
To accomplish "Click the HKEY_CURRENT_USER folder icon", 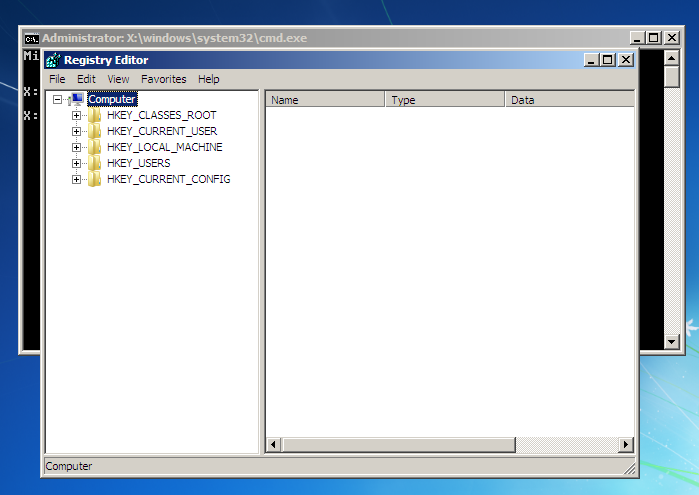I will point(95,131).
